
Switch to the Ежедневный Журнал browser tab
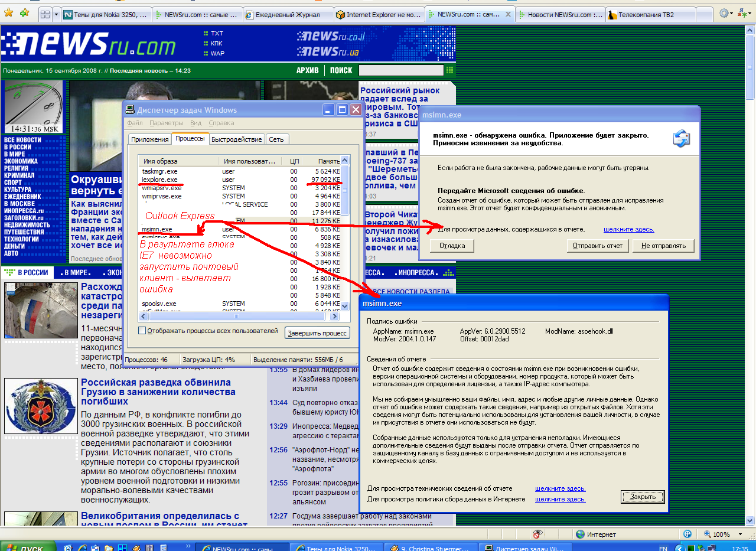tap(287, 15)
